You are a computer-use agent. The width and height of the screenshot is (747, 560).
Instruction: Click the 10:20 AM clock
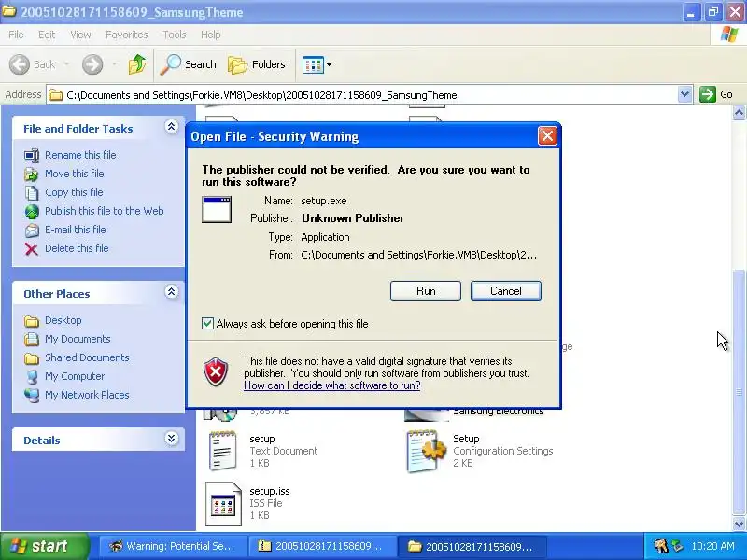(712, 546)
